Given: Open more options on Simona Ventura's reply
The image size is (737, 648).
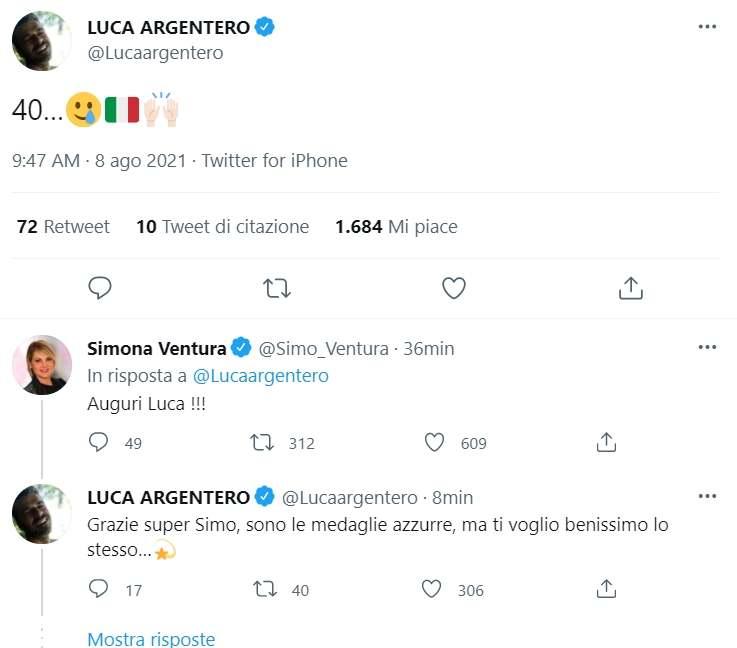Looking at the screenshot, I should coord(707,347).
